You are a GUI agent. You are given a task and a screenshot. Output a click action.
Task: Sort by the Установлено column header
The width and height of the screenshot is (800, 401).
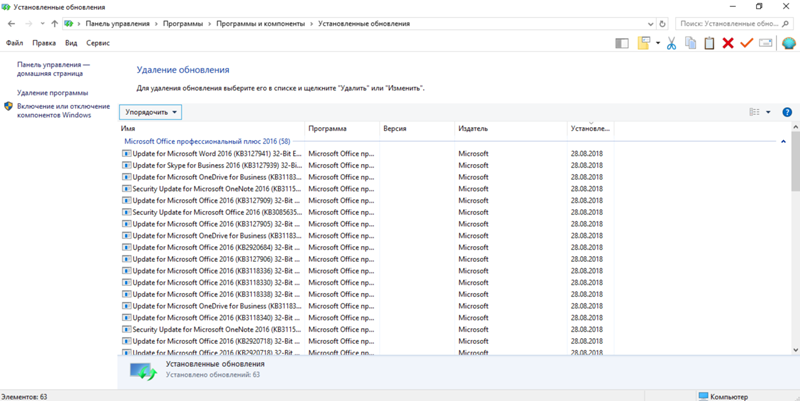590,129
